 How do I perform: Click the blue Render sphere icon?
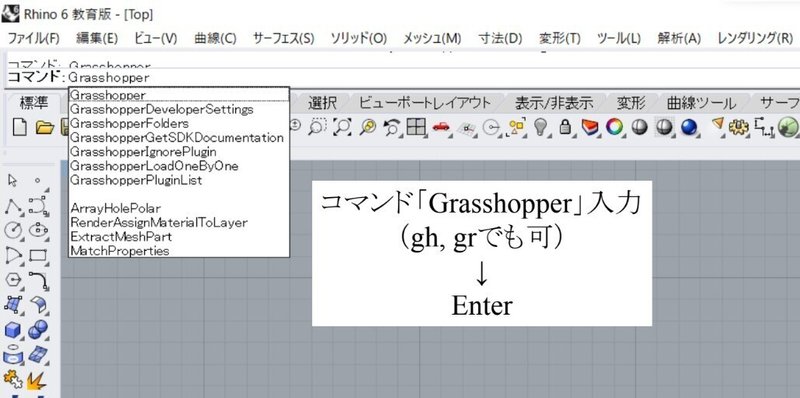tap(689, 127)
